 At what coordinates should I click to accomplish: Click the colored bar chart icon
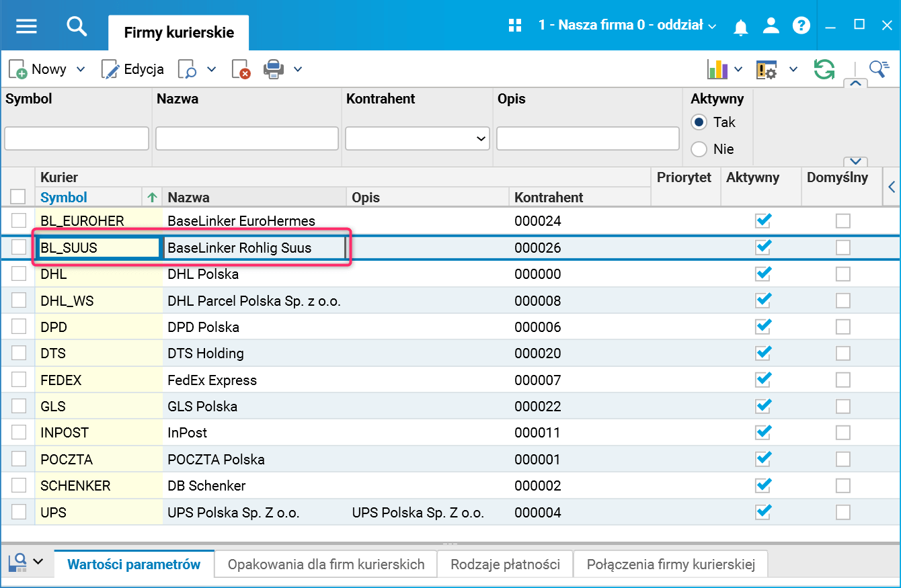click(717, 69)
